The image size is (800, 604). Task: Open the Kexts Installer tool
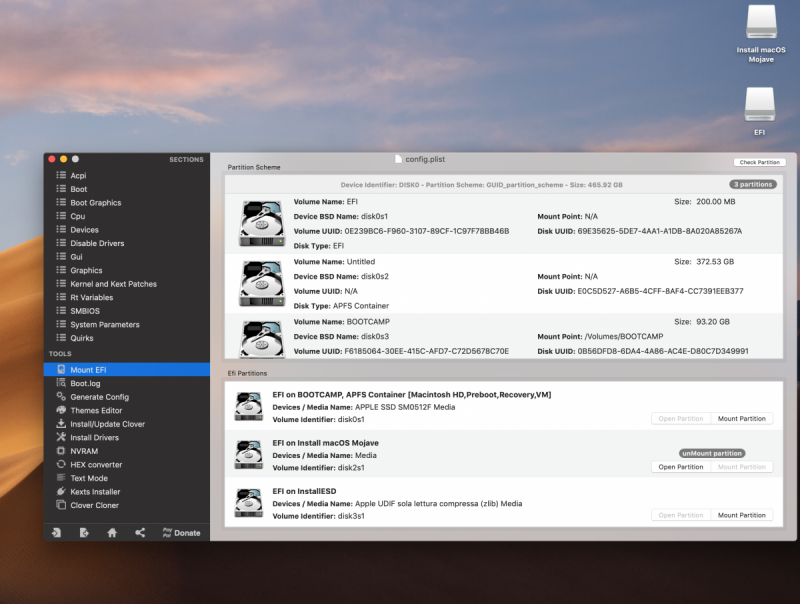[95, 492]
